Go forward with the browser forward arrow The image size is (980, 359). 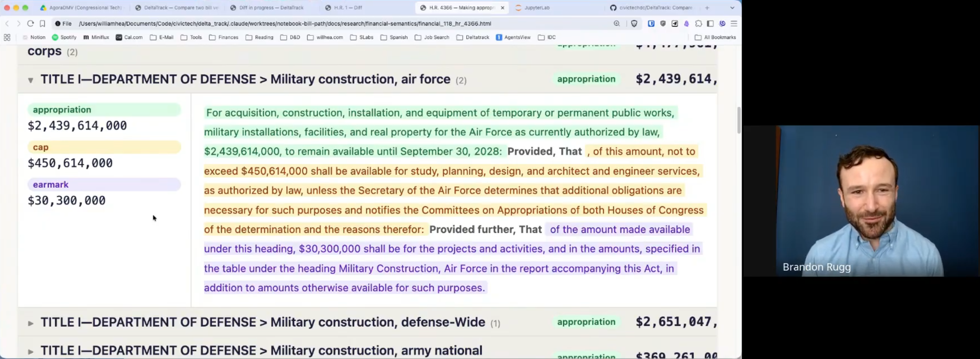click(x=18, y=23)
